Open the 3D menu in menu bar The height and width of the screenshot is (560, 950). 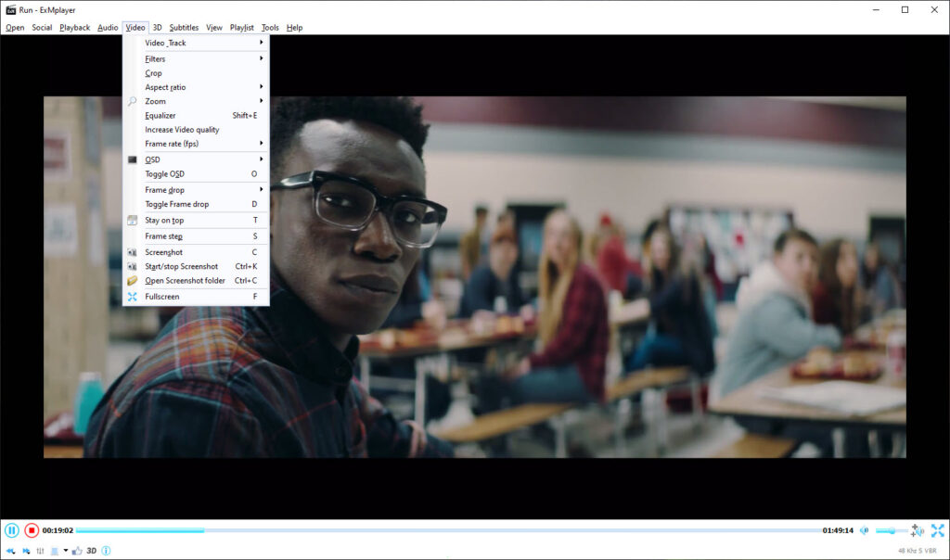pyautogui.click(x=157, y=27)
